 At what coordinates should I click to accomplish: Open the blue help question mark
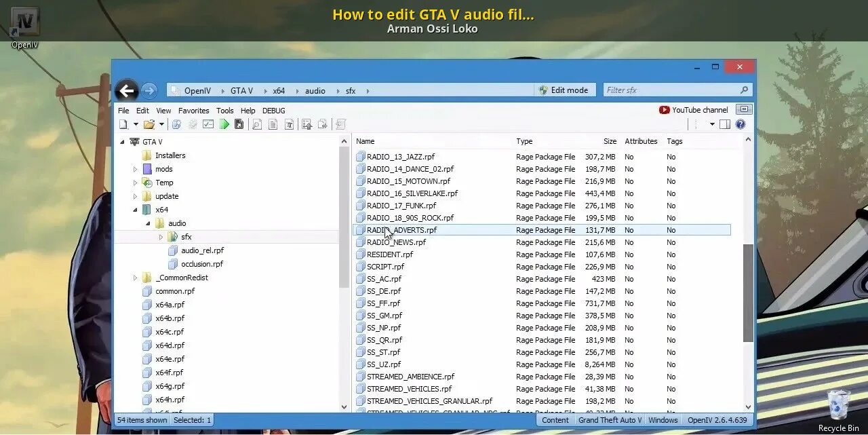click(741, 124)
